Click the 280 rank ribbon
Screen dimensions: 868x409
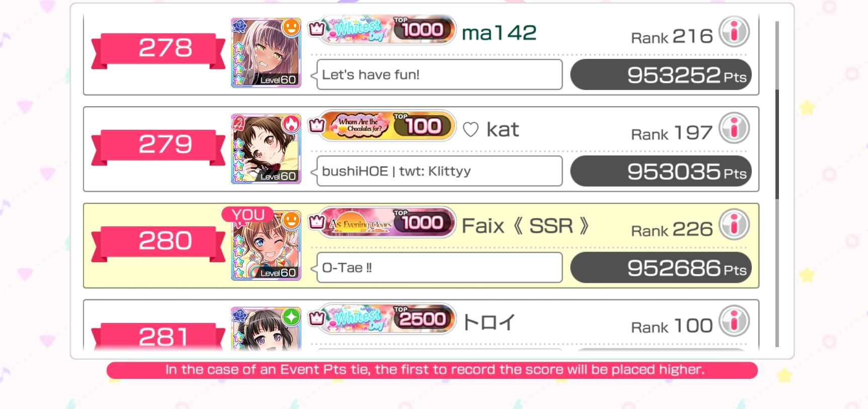point(158,242)
